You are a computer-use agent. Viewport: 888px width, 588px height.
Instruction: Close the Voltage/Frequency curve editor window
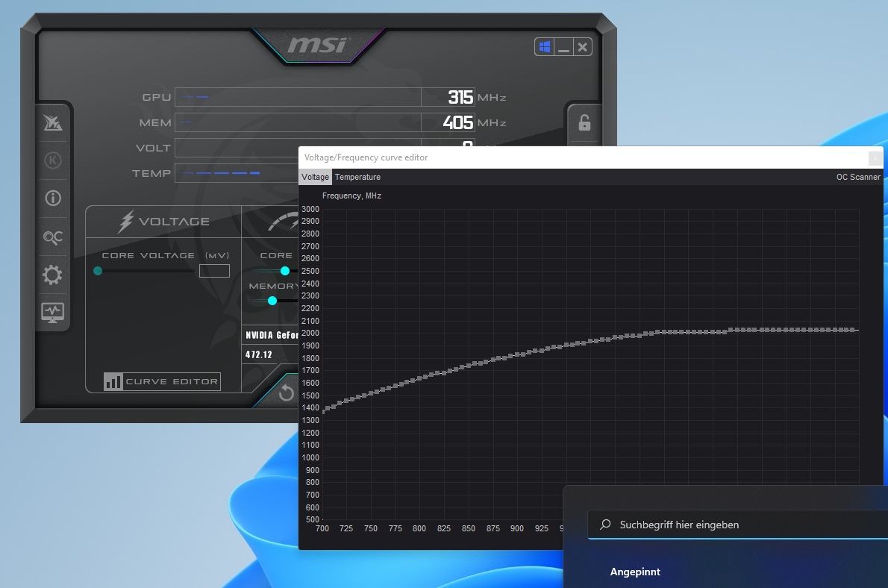click(875, 158)
